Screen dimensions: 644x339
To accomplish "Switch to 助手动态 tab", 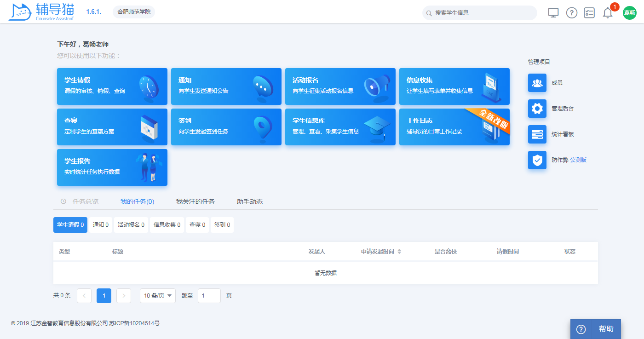I will [250, 201].
